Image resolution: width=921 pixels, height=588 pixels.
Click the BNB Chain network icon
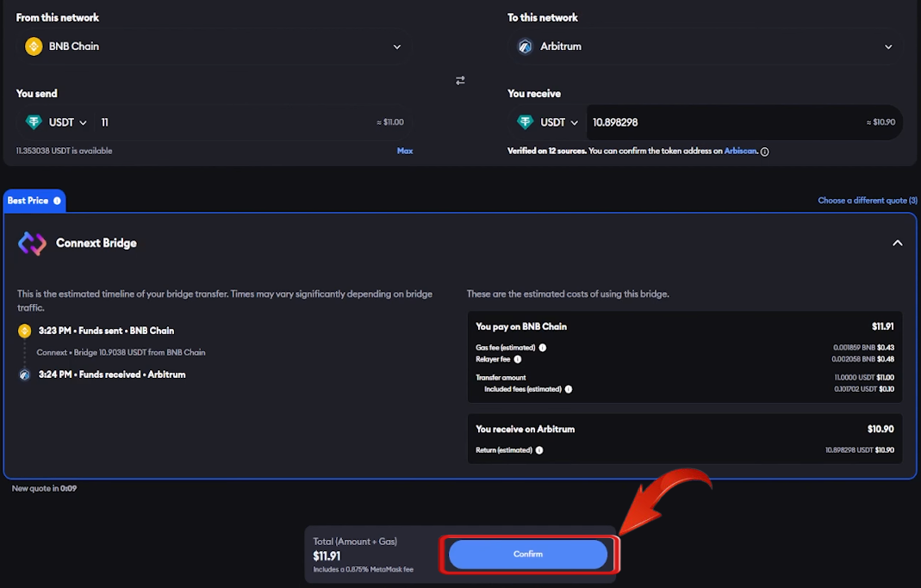point(33,46)
